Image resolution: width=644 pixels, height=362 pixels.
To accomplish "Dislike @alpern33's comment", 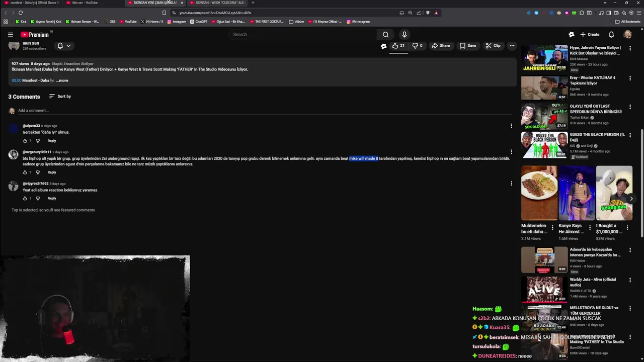I will coord(37,141).
